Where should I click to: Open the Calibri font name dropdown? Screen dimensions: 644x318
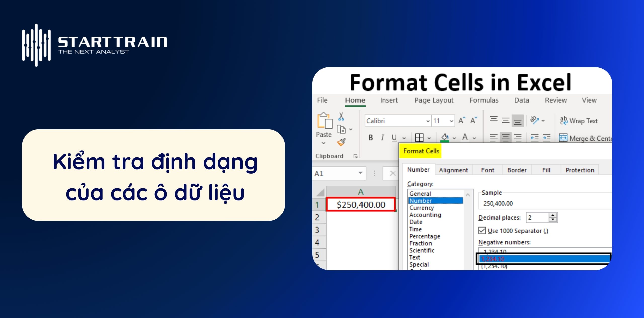[x=428, y=121]
